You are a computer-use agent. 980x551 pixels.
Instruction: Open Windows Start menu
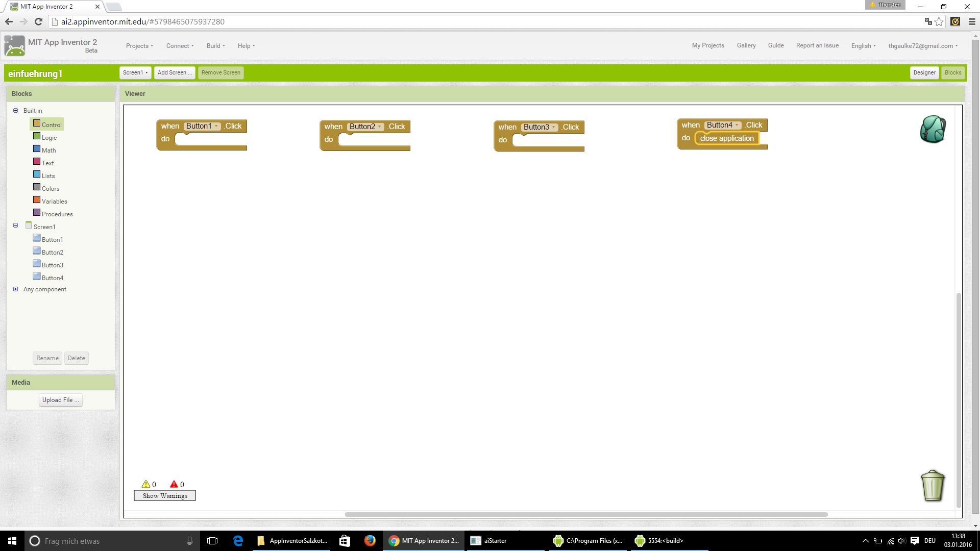point(12,541)
